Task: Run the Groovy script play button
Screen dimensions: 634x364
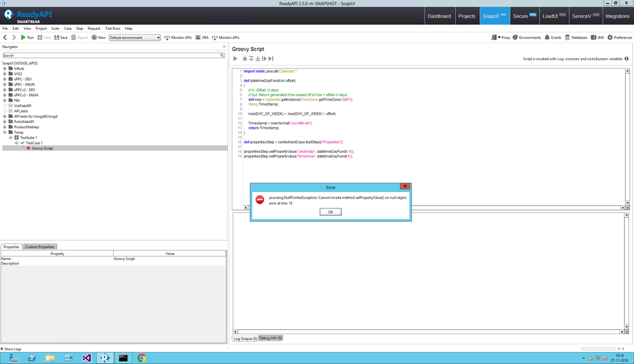Action: pos(235,58)
